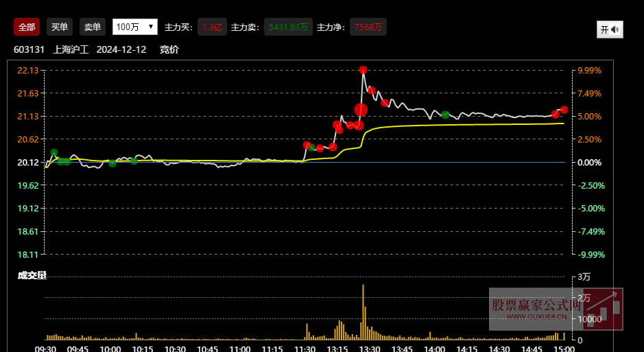Click the 主力净 value 7568万
The image size is (644, 352).
[x=368, y=27]
